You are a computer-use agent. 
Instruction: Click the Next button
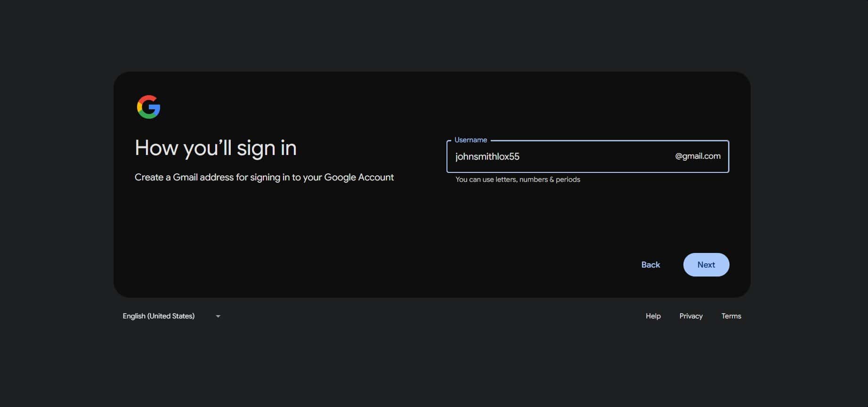click(x=706, y=265)
